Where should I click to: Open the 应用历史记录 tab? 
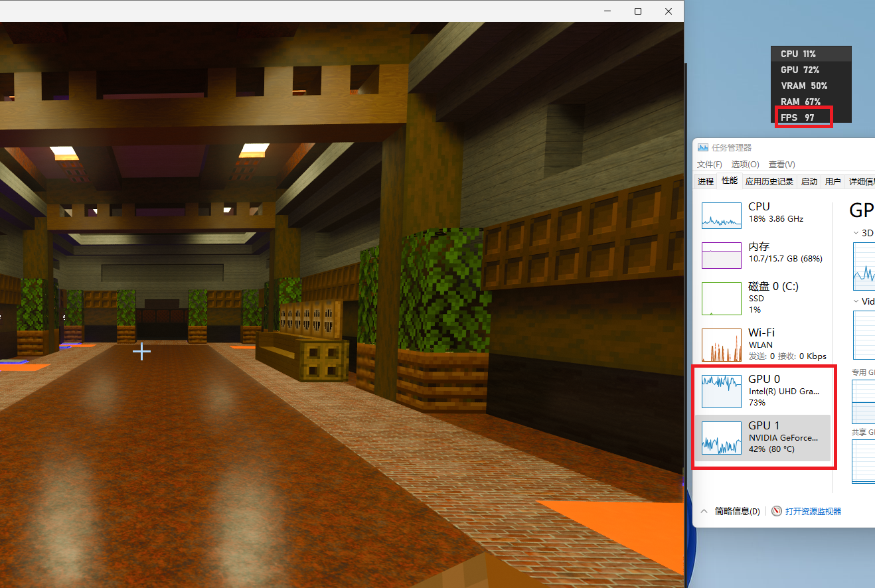pyautogui.click(x=769, y=181)
